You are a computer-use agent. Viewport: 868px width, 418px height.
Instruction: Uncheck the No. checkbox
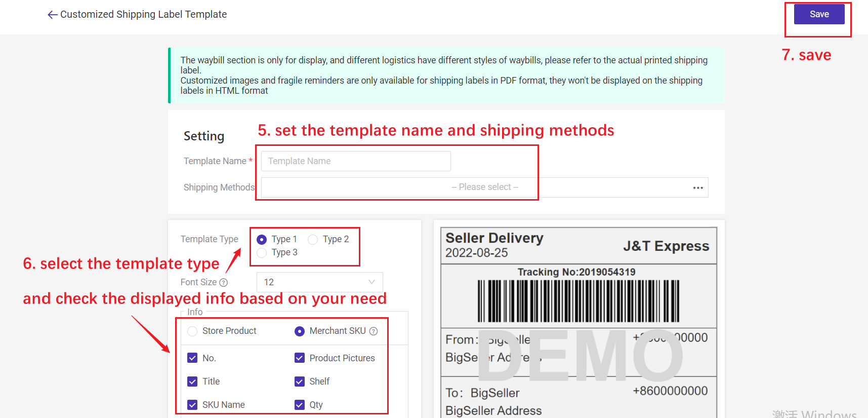point(192,358)
